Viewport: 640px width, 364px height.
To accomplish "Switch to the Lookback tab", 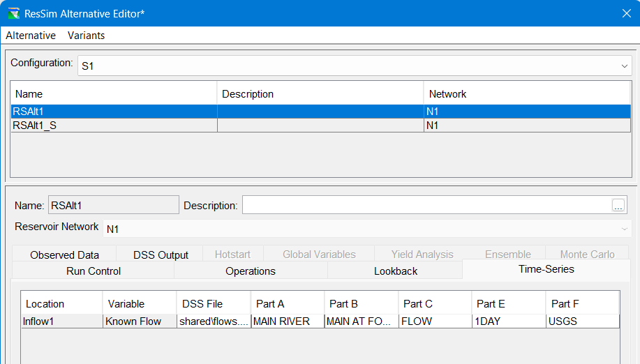I will click(x=396, y=271).
